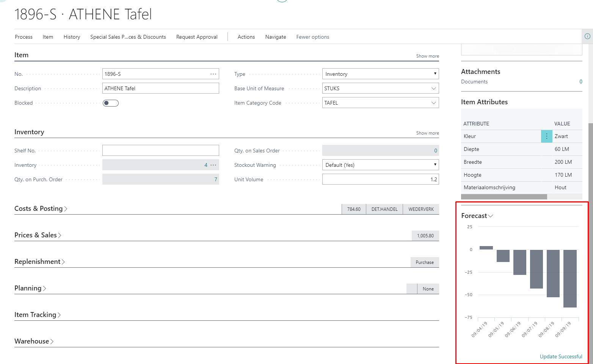Open the No. field lookup ellipsis
This screenshot has width=593, height=364.
coord(213,74)
